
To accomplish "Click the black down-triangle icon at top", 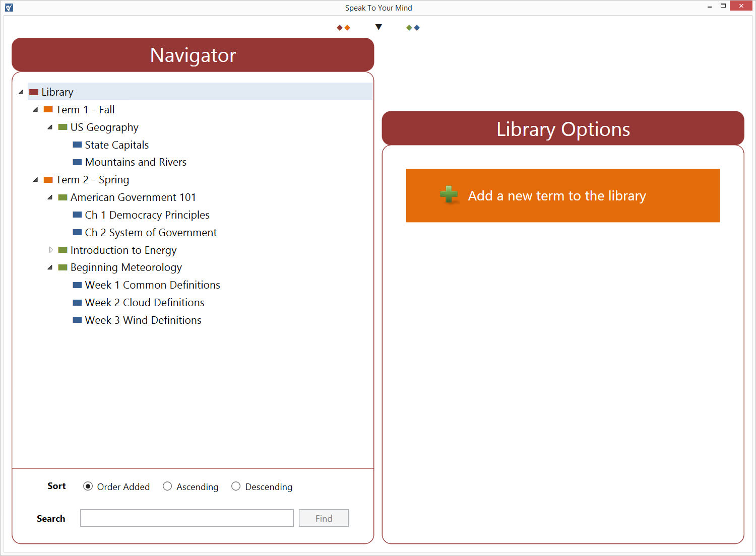I will pos(379,27).
